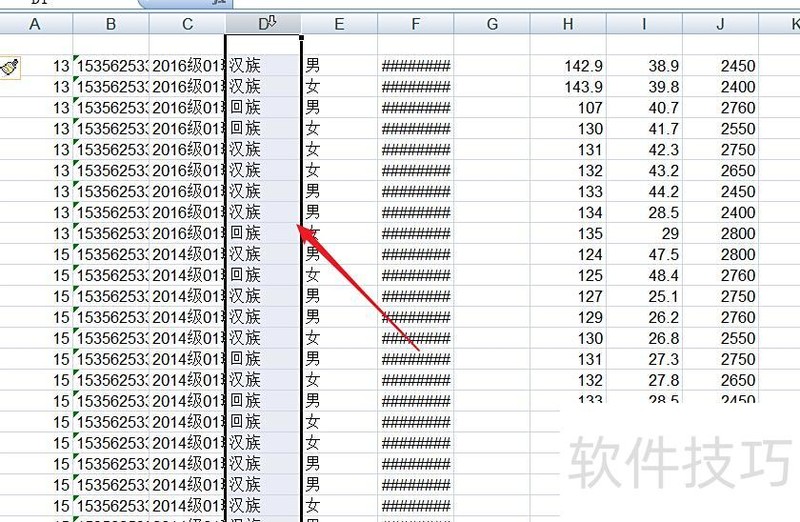Click cell with value 44.2

(x=644, y=191)
